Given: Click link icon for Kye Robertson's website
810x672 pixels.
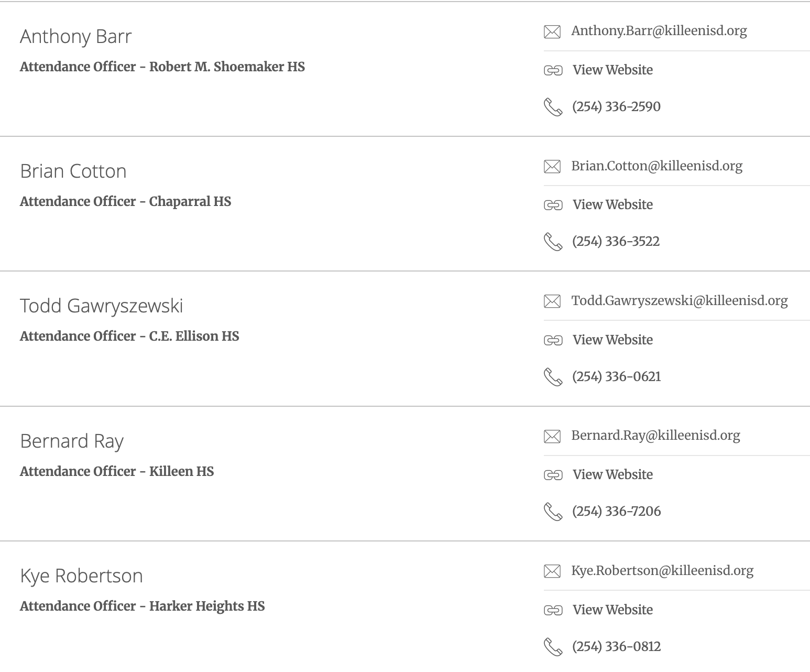Looking at the screenshot, I should pos(553,610).
